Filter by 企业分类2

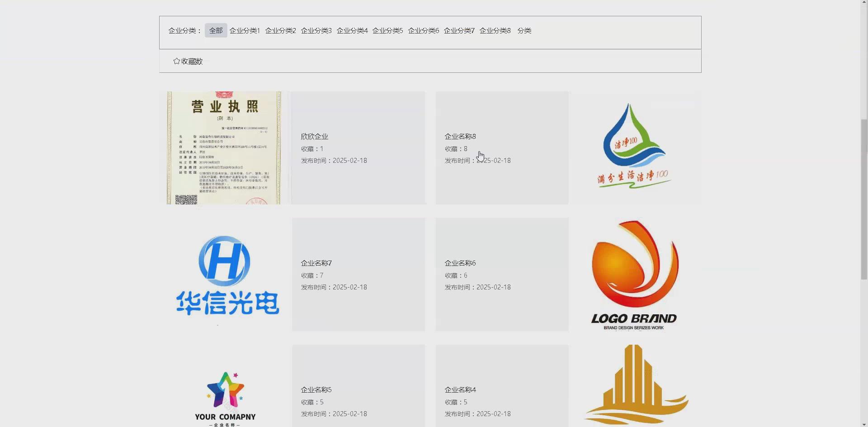(x=280, y=30)
